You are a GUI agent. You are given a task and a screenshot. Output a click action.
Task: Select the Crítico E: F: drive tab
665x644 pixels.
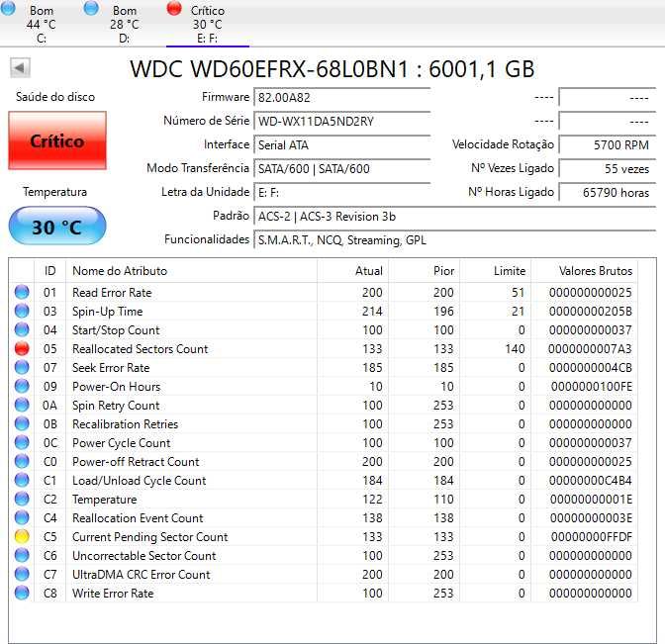[208, 23]
